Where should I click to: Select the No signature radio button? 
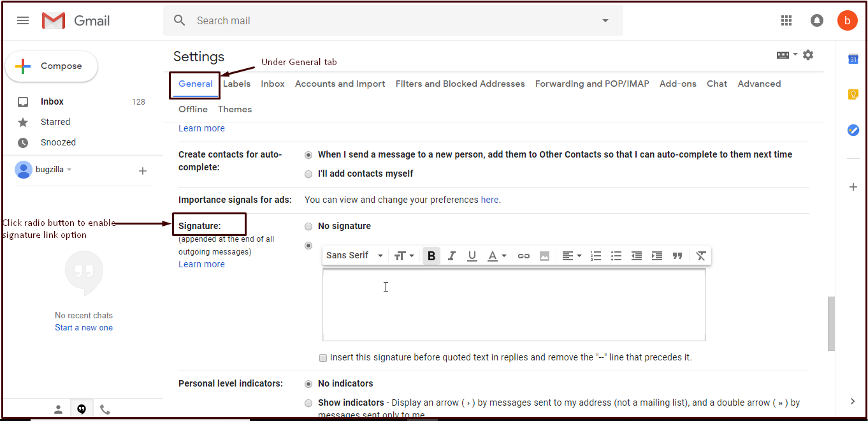click(308, 226)
